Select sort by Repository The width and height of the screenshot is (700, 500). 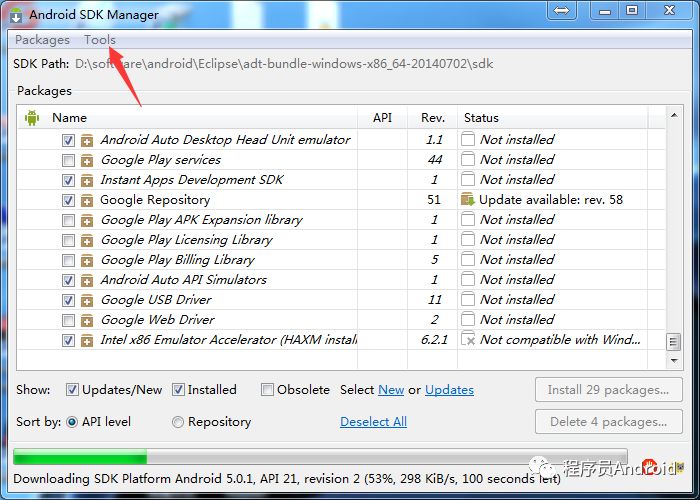178,422
